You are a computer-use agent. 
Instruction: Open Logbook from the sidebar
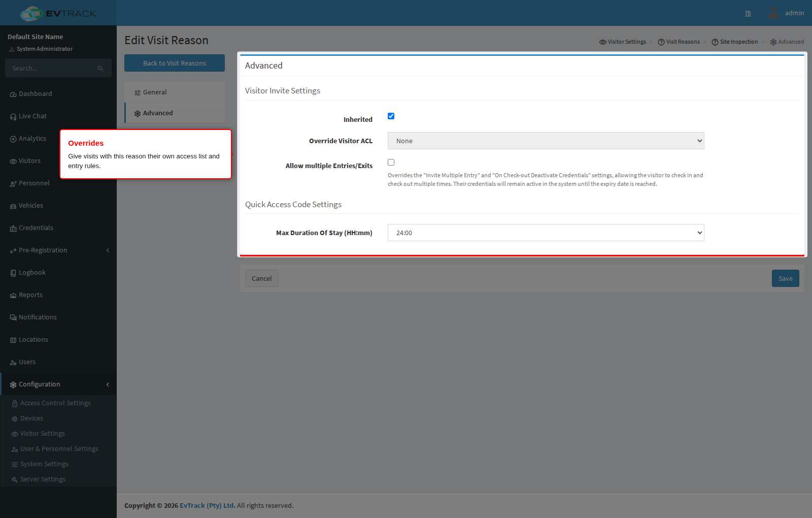pos(58,273)
